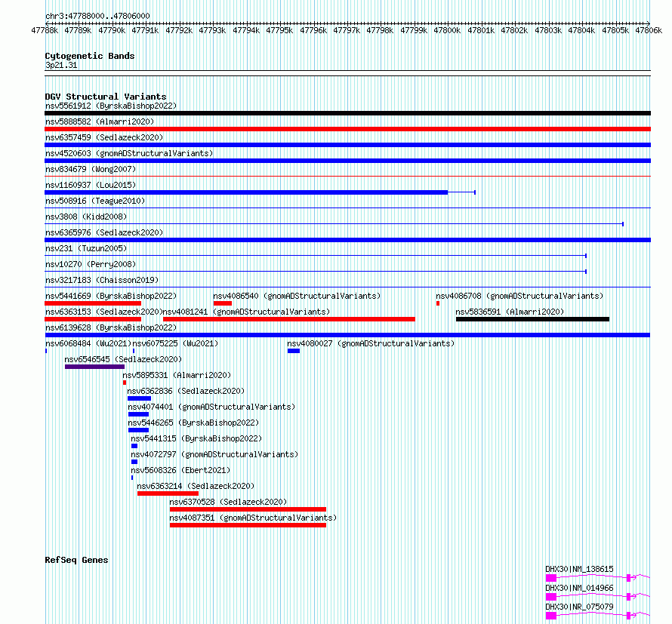Click nsv508916 (Teague2010) label
Screen dimensions: 672x624
[95, 201]
